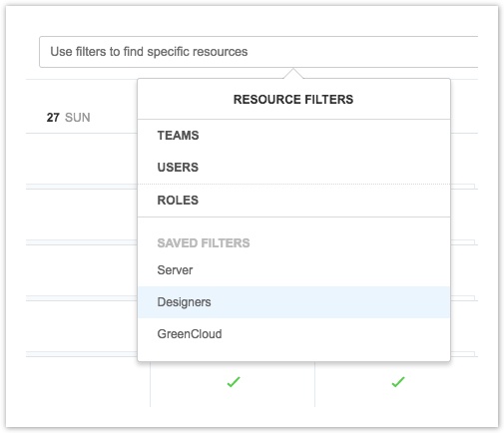The height and width of the screenshot is (433, 504).
Task: Click the allocation bar left below GreenCloud
Action: coord(82,354)
